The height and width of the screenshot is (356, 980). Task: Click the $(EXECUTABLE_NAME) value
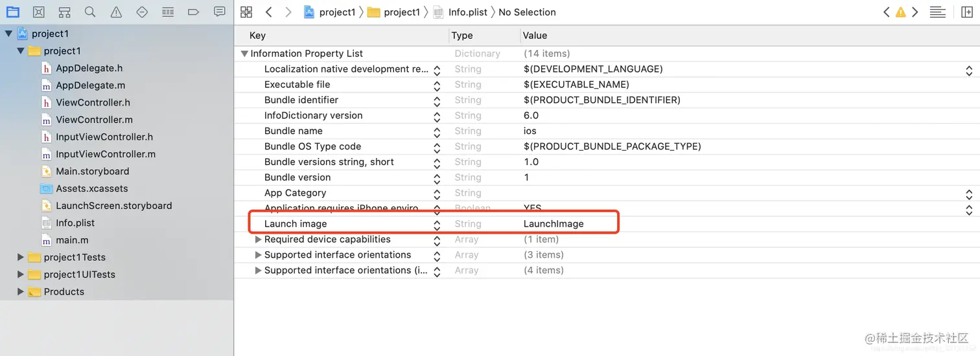pyautogui.click(x=576, y=85)
